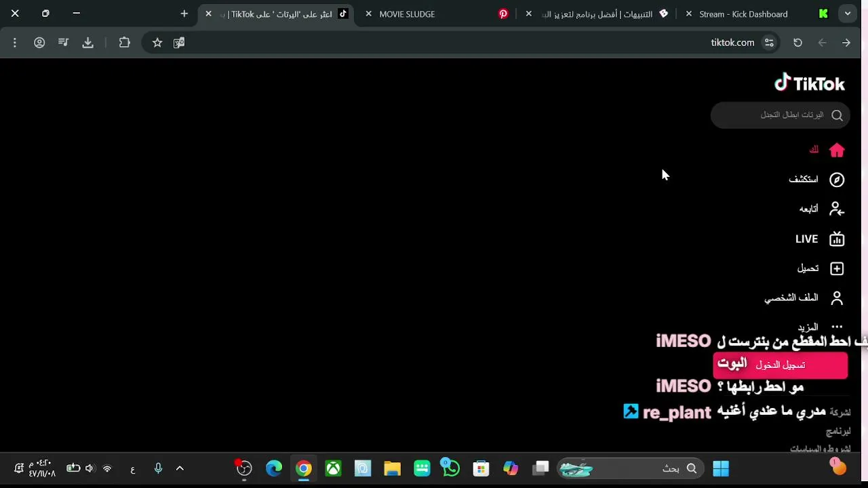This screenshot has width=868, height=488.
Task: Open the Profile (الملف الشخصي) sidebar item
Action: click(804, 298)
